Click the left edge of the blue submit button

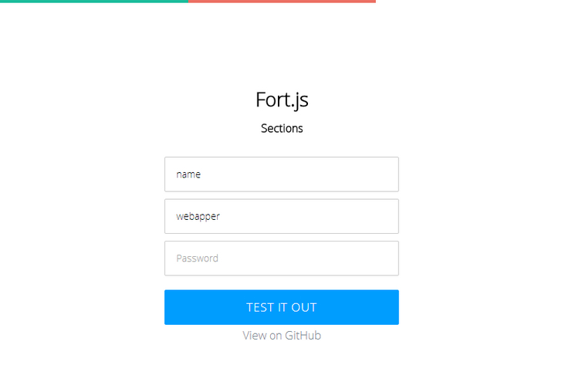171,307
